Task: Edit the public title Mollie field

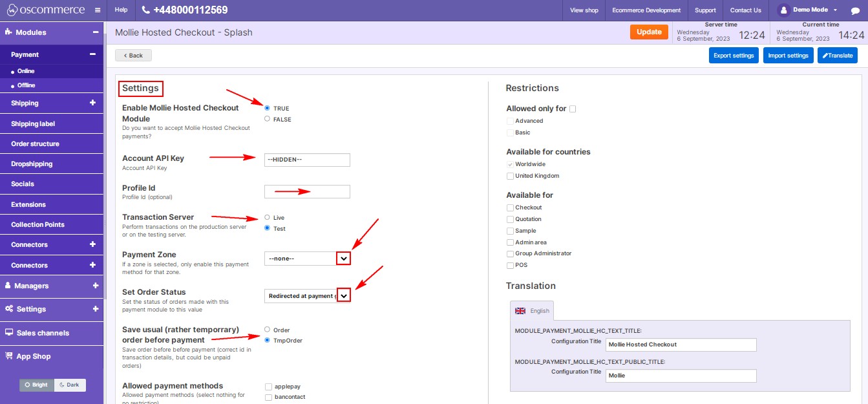Action: point(681,376)
